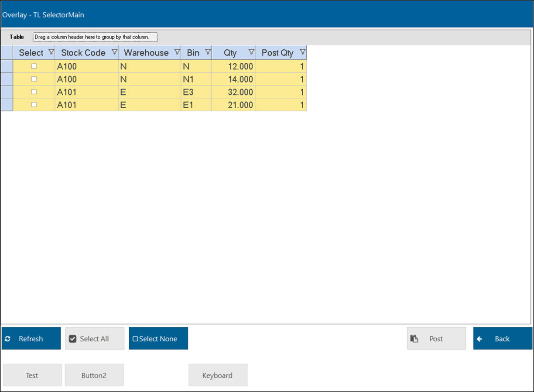The image size is (534, 392).
Task: Open the Warehouse column filter icon
Action: [177, 52]
